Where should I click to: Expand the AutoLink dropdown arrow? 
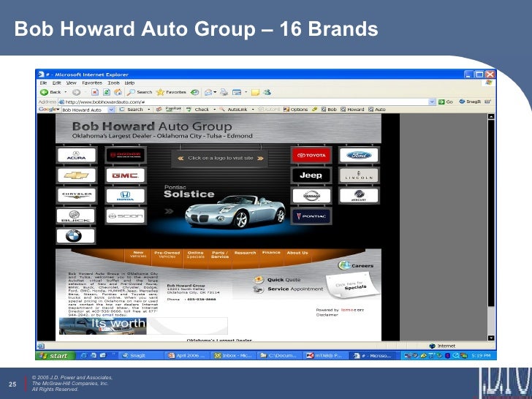click(x=253, y=110)
